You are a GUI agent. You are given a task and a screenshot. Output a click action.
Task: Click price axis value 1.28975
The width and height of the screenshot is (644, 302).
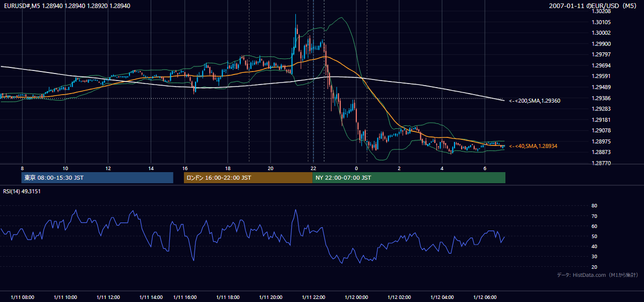coord(602,141)
